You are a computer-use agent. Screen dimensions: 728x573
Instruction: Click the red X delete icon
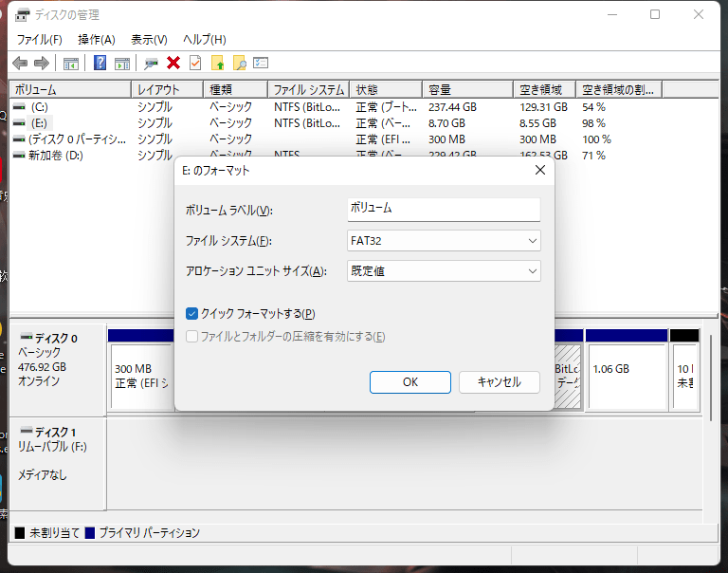point(173,63)
